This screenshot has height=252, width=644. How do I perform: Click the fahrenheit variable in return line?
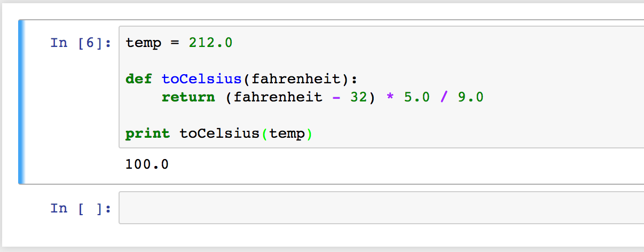pyautogui.click(x=278, y=97)
